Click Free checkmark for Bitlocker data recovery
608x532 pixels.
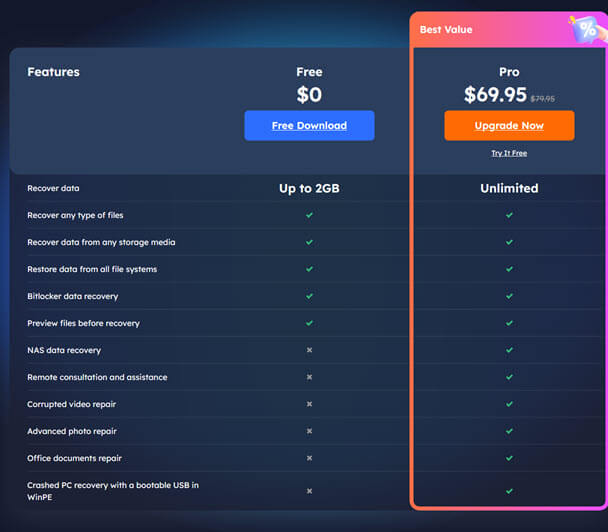pos(309,296)
